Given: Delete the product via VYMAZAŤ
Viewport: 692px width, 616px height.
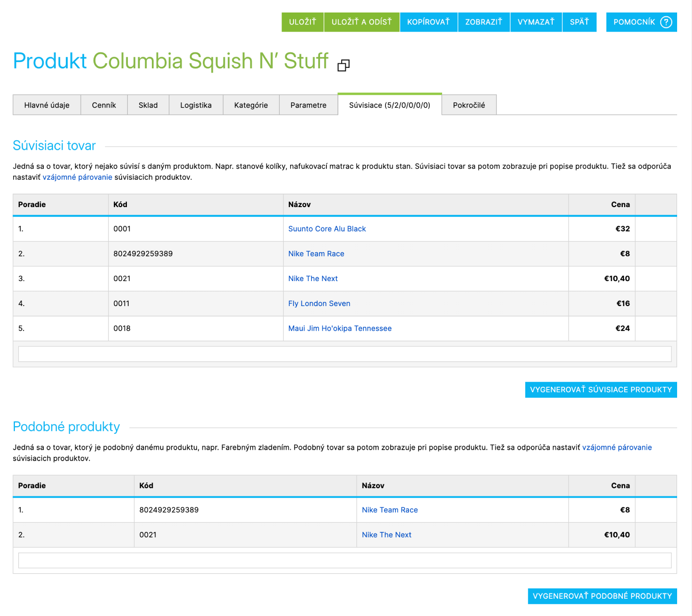Looking at the screenshot, I should [536, 22].
